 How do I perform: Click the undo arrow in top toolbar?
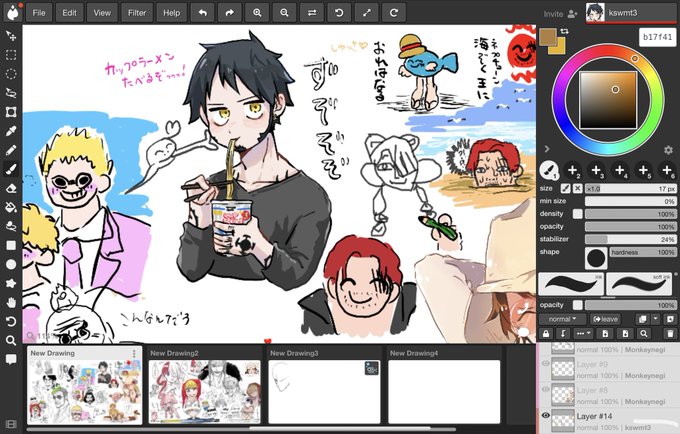(203, 13)
